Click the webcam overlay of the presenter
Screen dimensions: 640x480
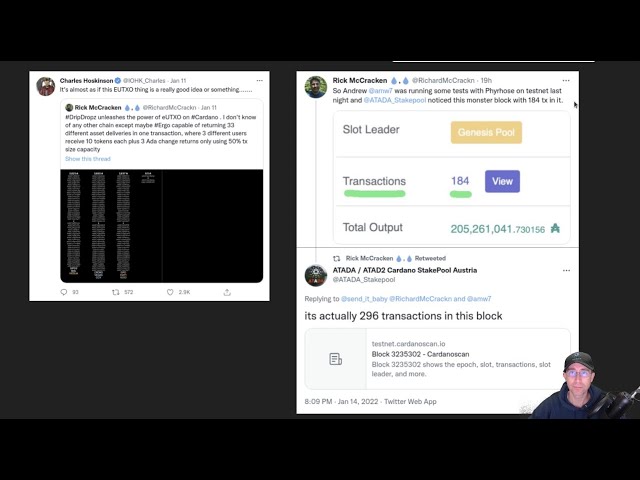pos(584,386)
